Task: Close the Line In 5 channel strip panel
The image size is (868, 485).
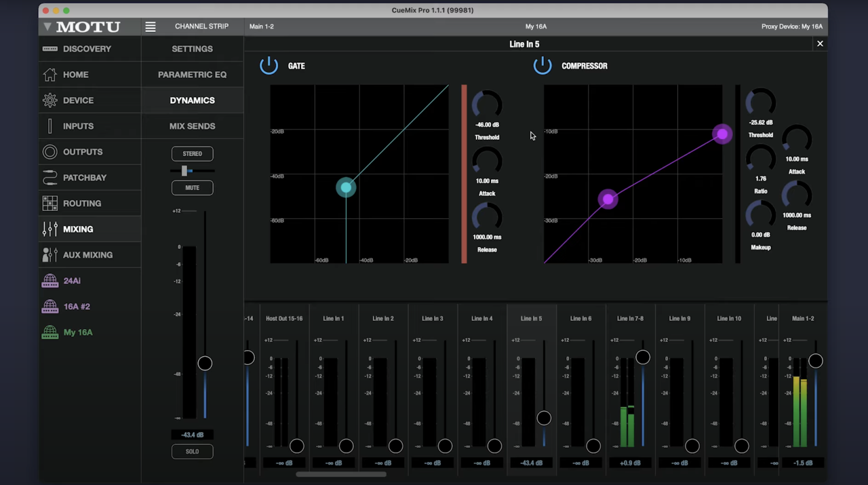Action: coord(820,43)
